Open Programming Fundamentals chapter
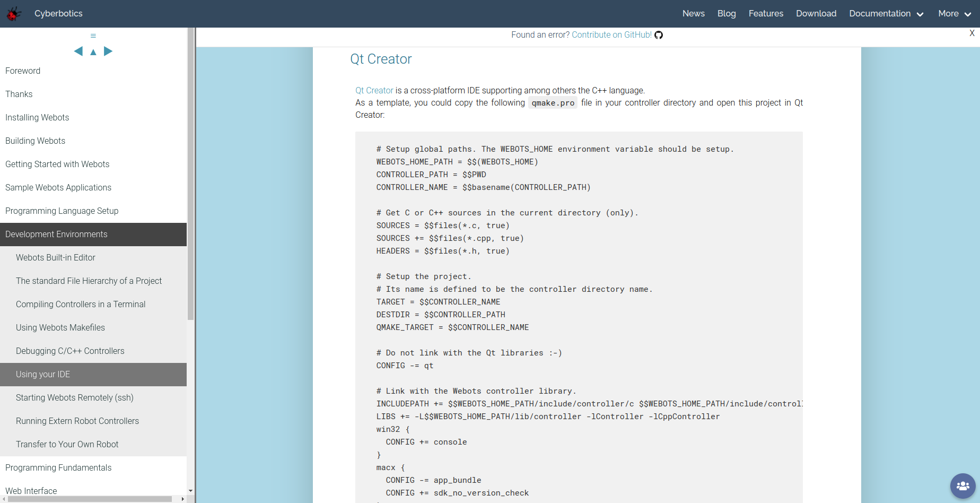The height and width of the screenshot is (503, 980). point(93,468)
